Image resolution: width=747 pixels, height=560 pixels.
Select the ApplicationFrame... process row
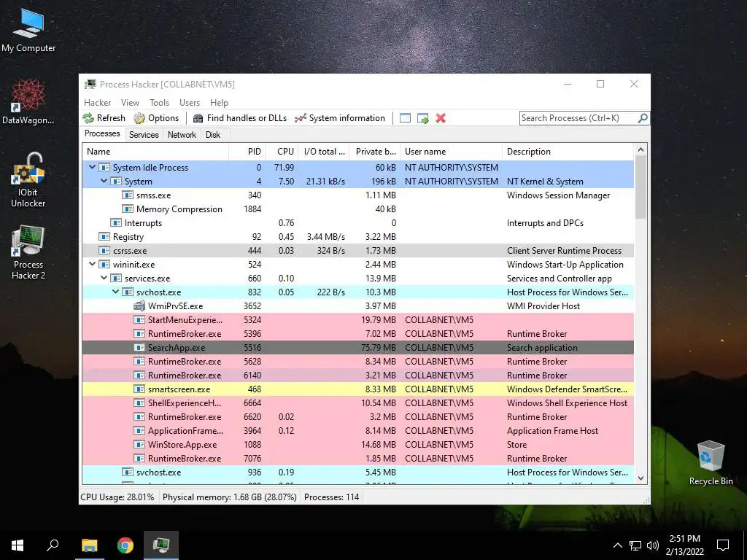357,430
